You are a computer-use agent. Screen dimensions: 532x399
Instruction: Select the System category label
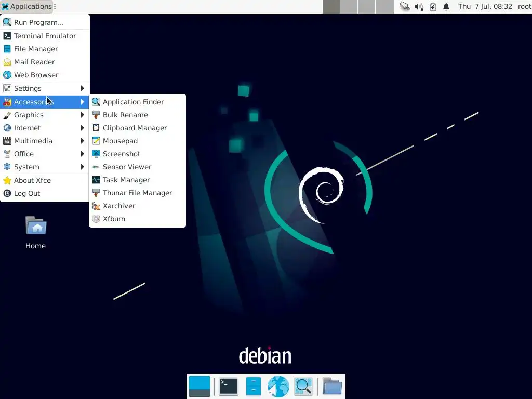26,167
